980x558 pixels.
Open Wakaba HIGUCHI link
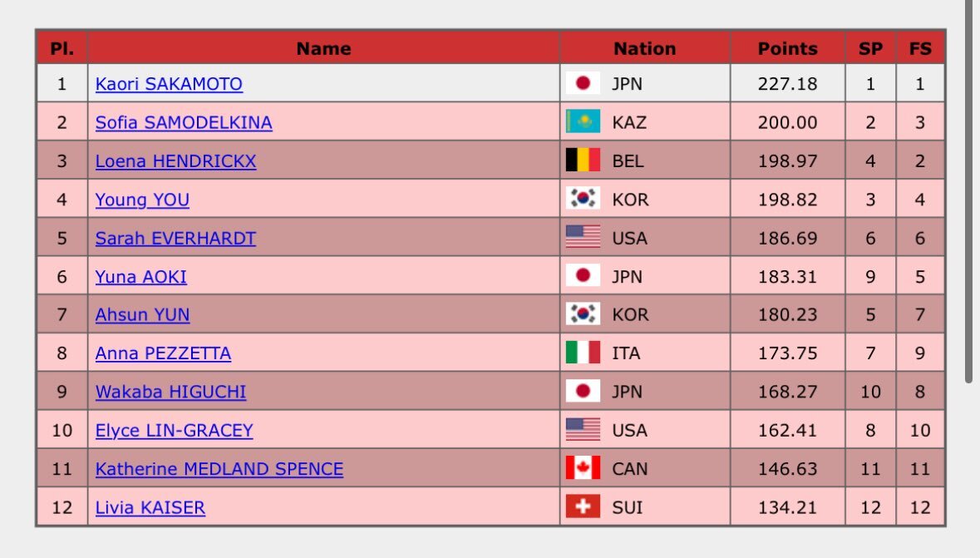click(x=170, y=392)
